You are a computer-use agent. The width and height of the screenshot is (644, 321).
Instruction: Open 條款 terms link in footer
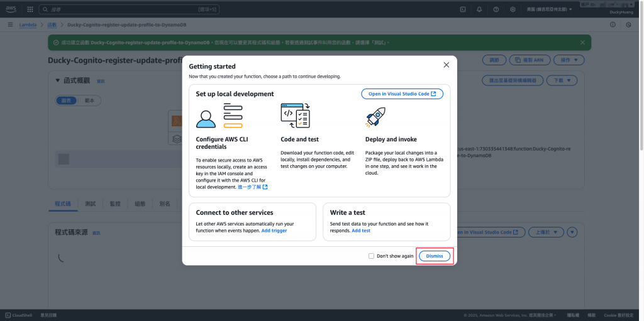(x=591, y=315)
